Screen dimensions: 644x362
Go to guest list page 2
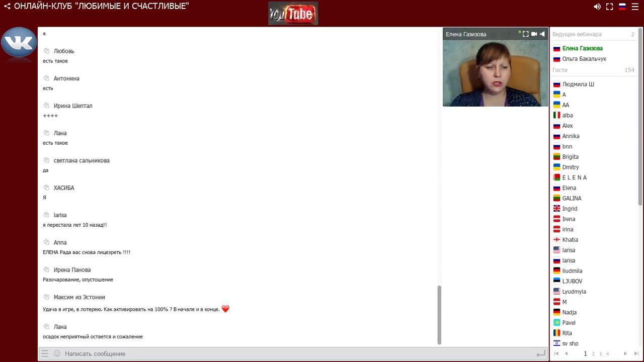pos(593,354)
